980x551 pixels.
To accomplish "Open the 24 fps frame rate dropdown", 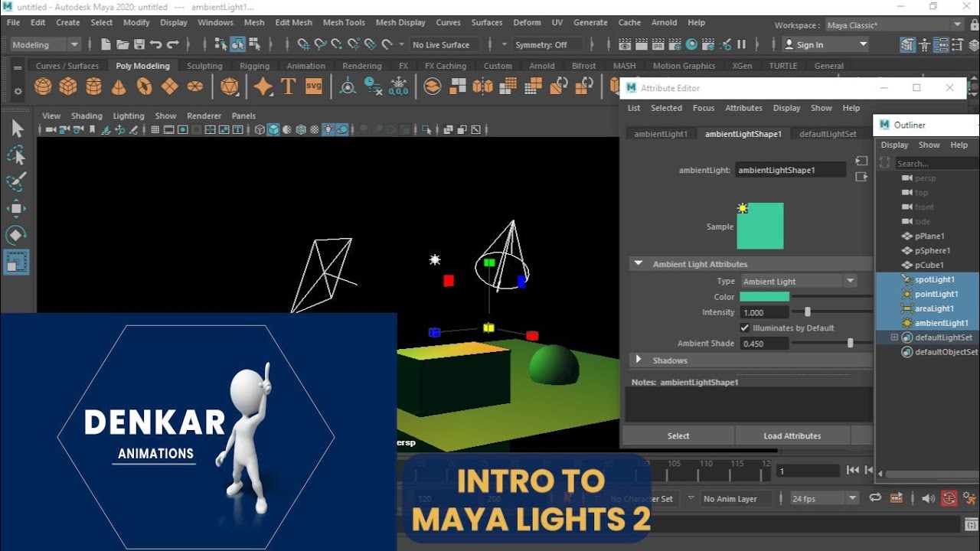I will point(825,498).
